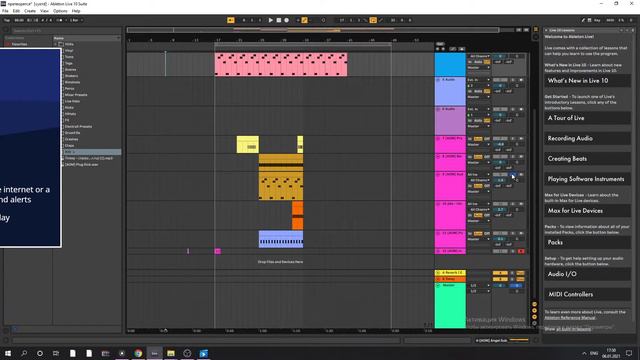This screenshot has height=360, width=640.
Task: Open the Max for Live Devices lesson
Action: coord(587,211)
